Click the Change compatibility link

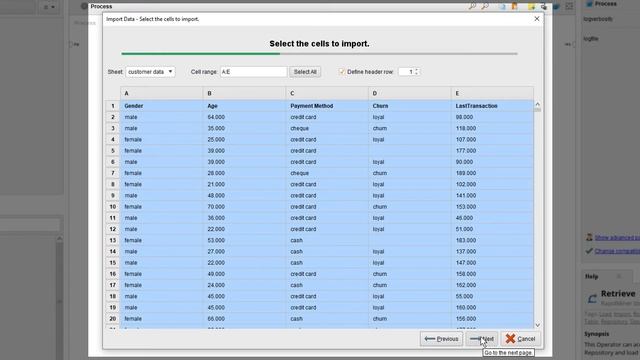click(617, 251)
